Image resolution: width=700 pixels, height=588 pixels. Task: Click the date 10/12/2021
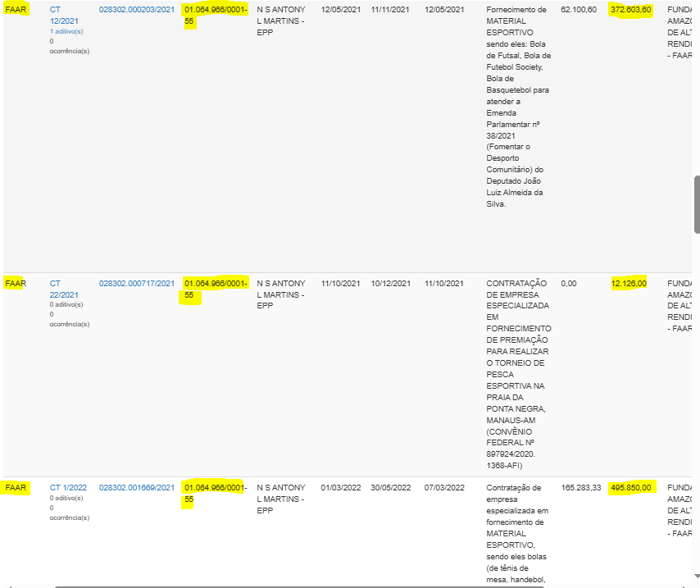[x=391, y=283]
